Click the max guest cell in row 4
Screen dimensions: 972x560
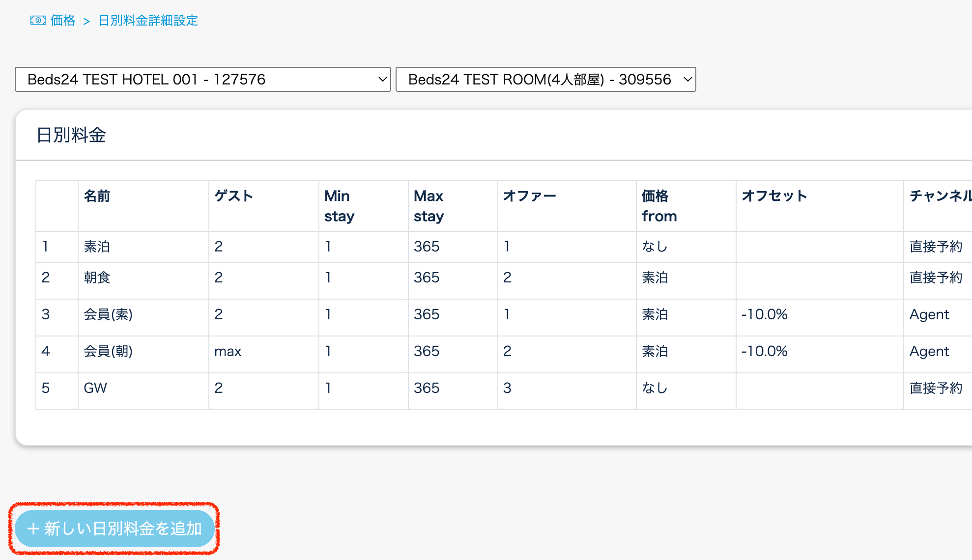tap(228, 351)
